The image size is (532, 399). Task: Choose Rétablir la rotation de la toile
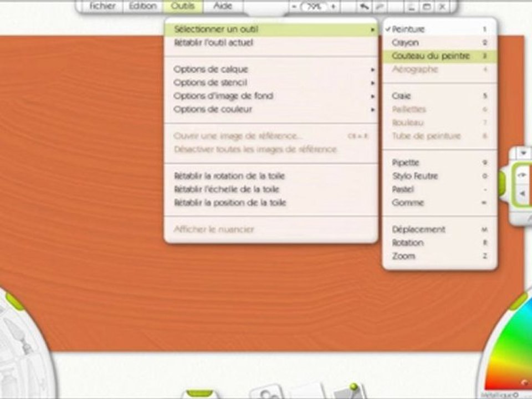pos(271,176)
